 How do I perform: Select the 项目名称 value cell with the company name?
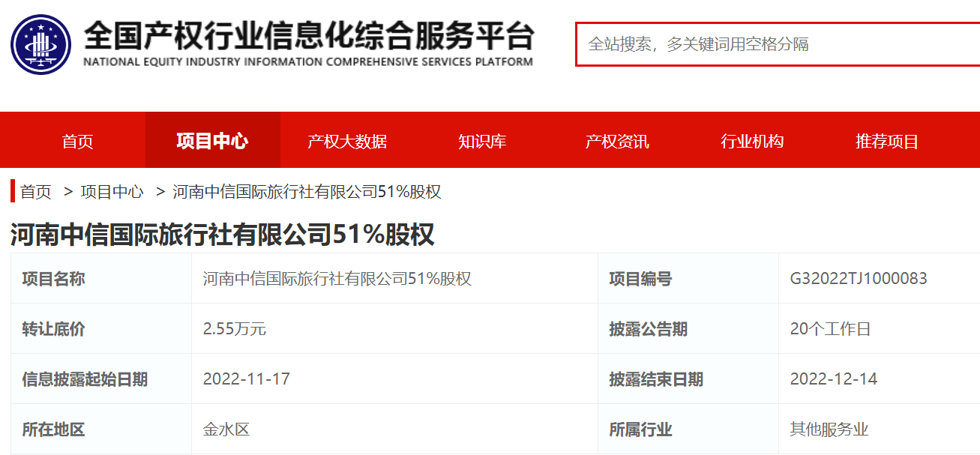[x=394, y=279]
